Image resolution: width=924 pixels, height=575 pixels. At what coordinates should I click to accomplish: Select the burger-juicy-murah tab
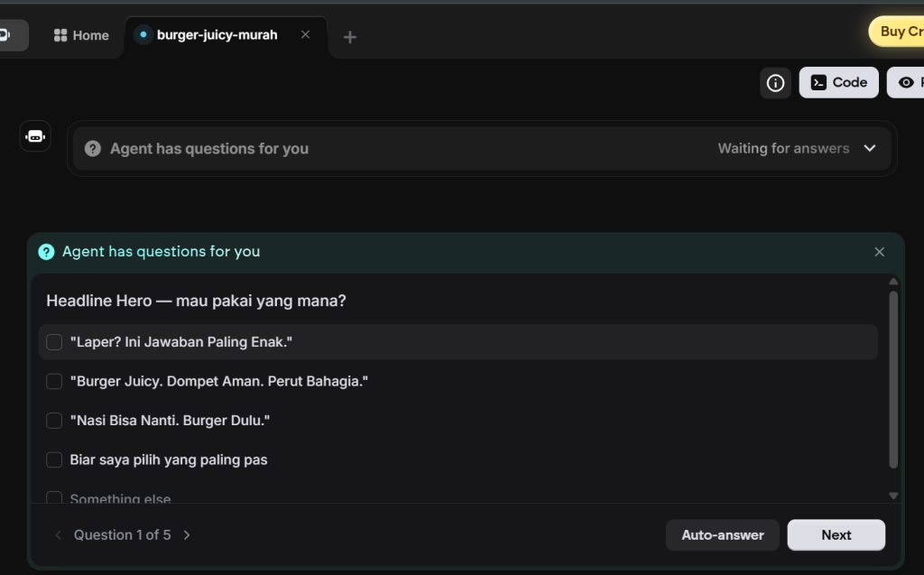(217, 35)
